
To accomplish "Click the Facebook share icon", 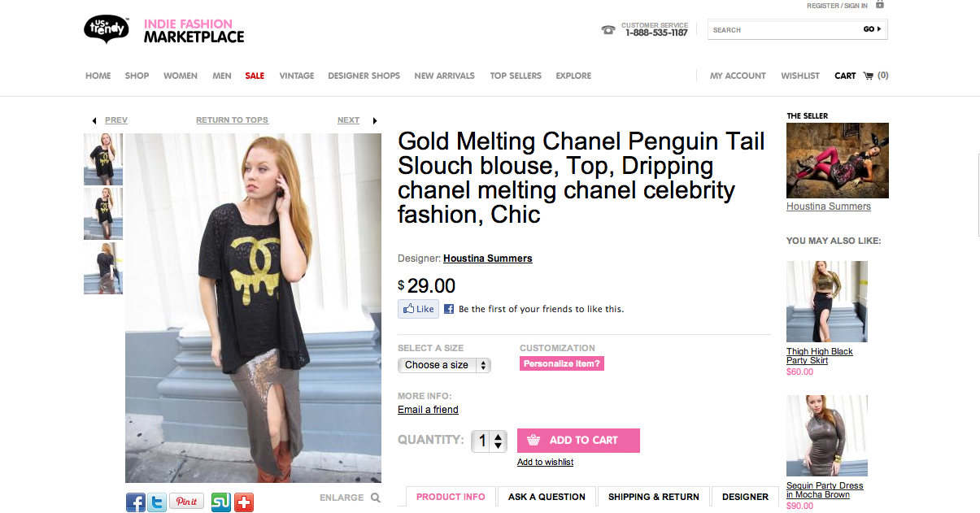I will pos(136,502).
